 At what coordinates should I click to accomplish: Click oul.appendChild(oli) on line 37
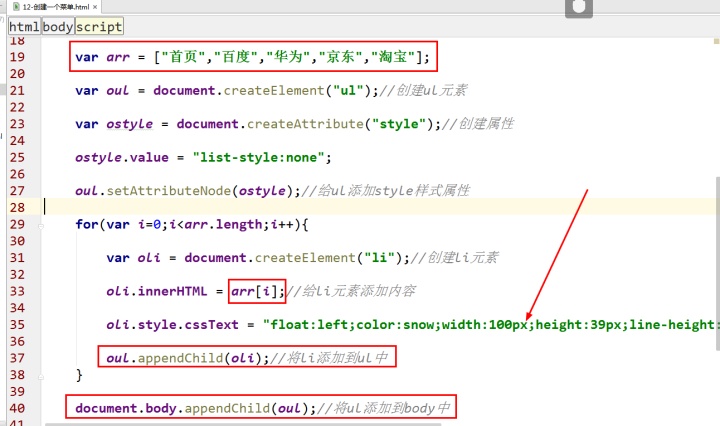184,358
